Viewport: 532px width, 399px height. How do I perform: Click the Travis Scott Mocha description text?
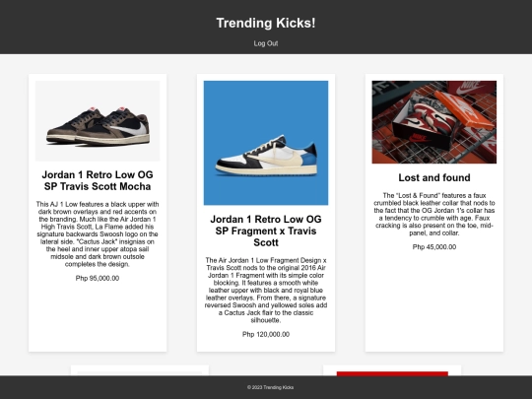point(98,234)
